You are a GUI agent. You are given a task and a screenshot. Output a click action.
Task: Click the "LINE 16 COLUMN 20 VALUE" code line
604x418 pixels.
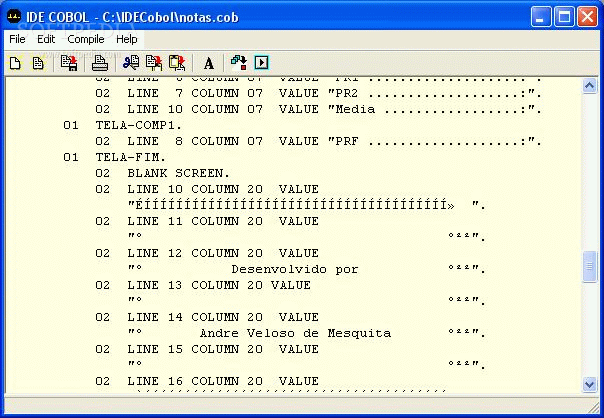tap(207, 381)
